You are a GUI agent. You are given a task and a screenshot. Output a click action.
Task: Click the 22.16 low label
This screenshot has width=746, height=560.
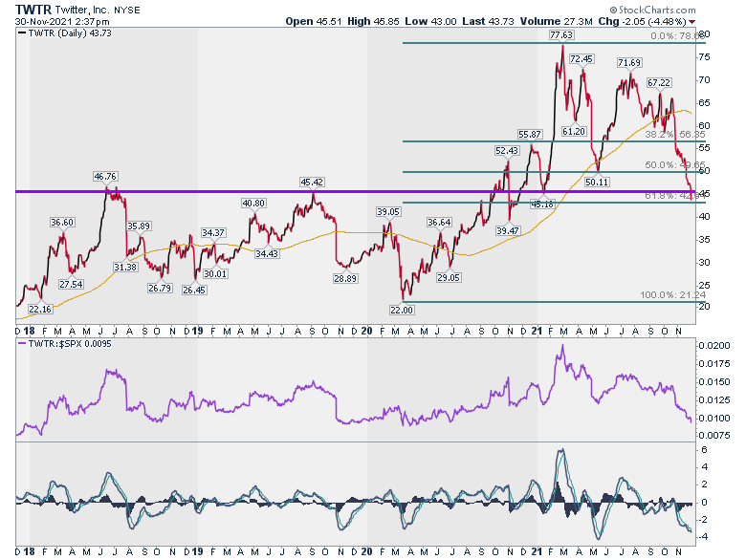click(40, 309)
